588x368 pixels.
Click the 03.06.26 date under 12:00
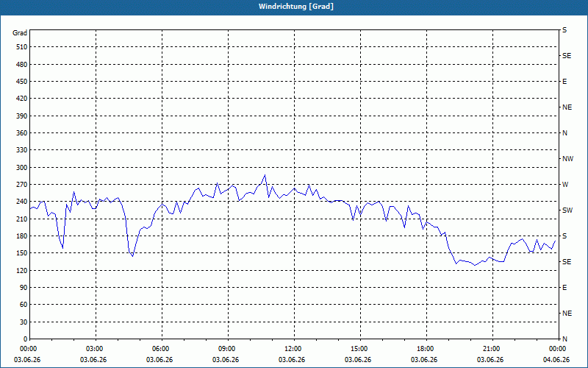pyautogui.click(x=292, y=360)
